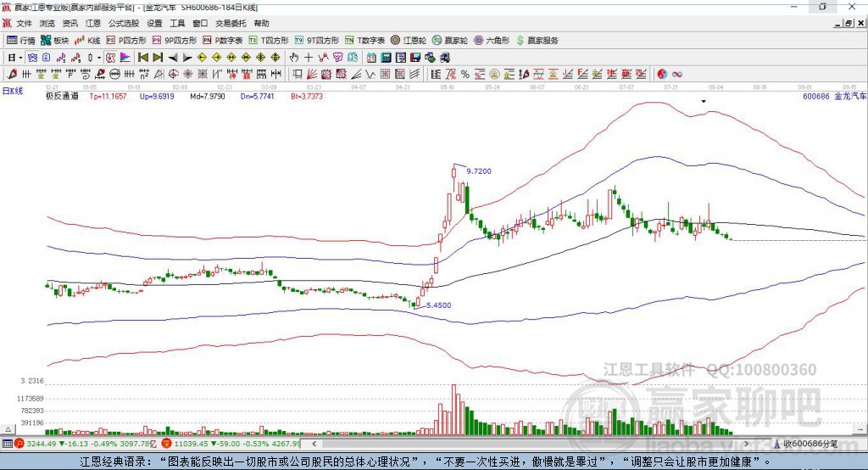Screen dimensions: 868x470
Task: Click the up-triangle panel expander at bottom-left
Action: (x=8, y=429)
